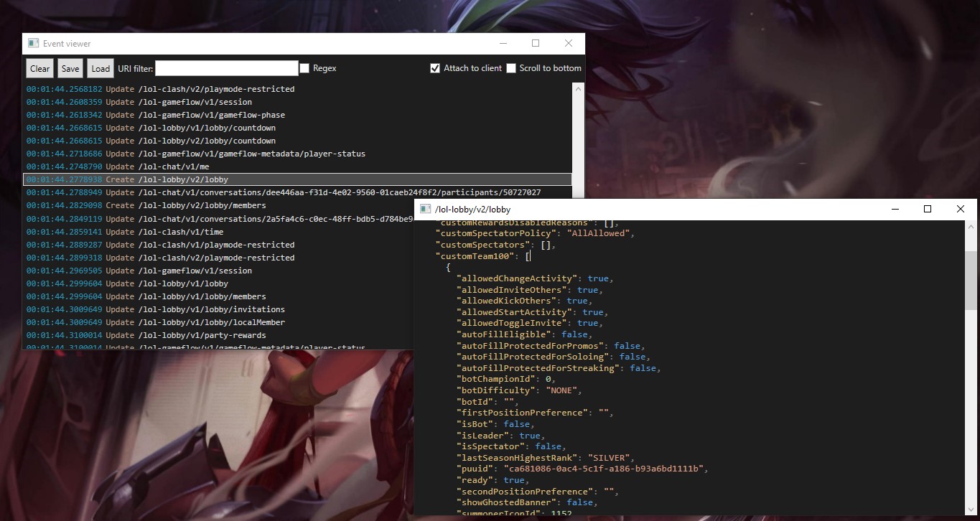The image size is (980, 521).
Task: Click the "autoFillEligible" JSON line
Action: coord(524,334)
